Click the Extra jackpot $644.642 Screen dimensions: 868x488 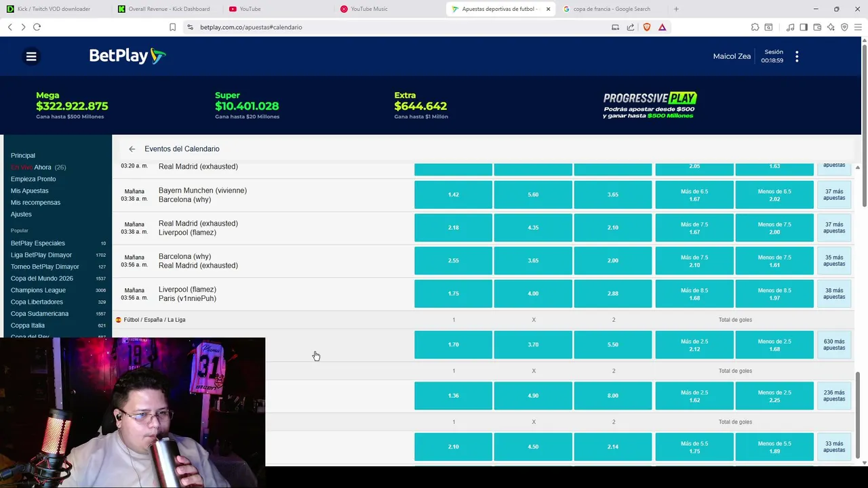click(x=421, y=106)
